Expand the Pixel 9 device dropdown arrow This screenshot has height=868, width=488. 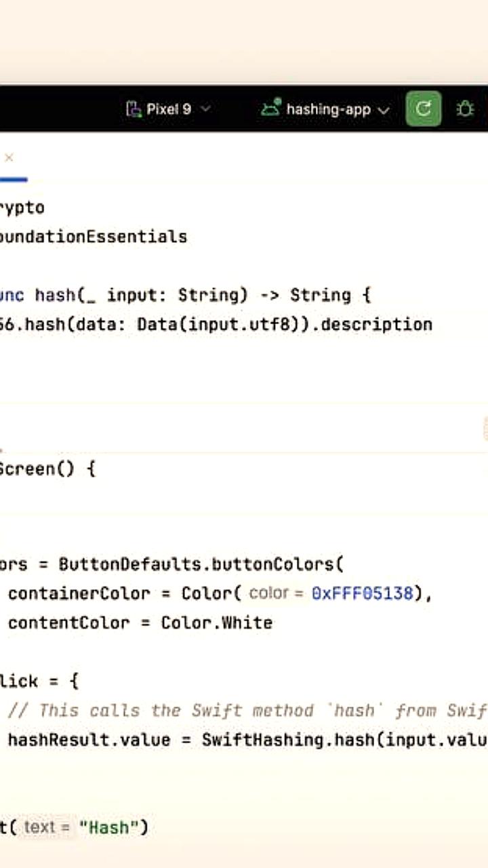point(205,108)
